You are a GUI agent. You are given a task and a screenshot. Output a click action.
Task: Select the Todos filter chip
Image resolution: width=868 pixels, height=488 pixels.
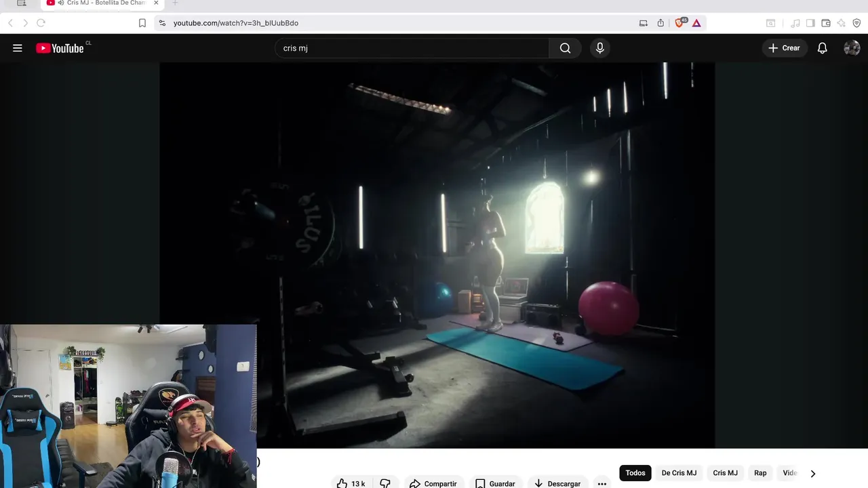click(635, 473)
